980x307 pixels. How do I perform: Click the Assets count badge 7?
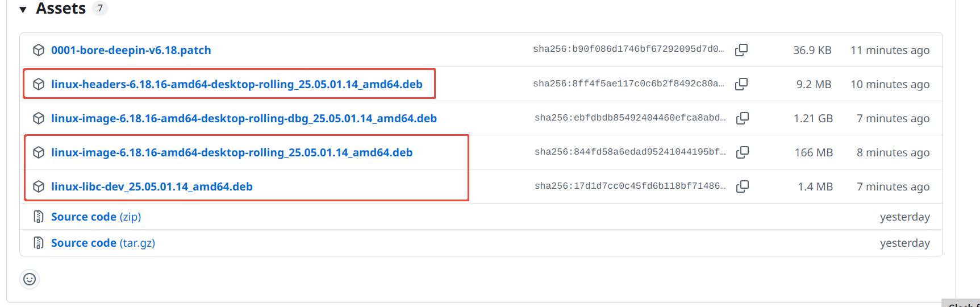(100, 9)
